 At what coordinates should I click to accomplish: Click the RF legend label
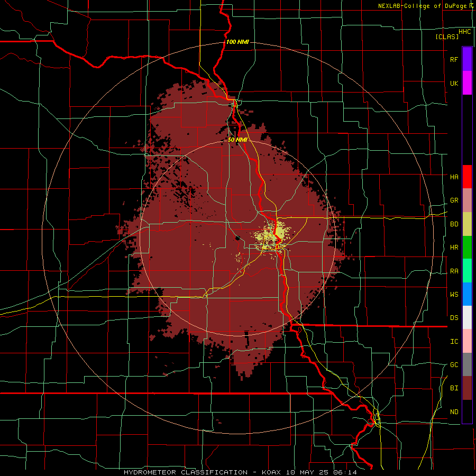[454, 59]
